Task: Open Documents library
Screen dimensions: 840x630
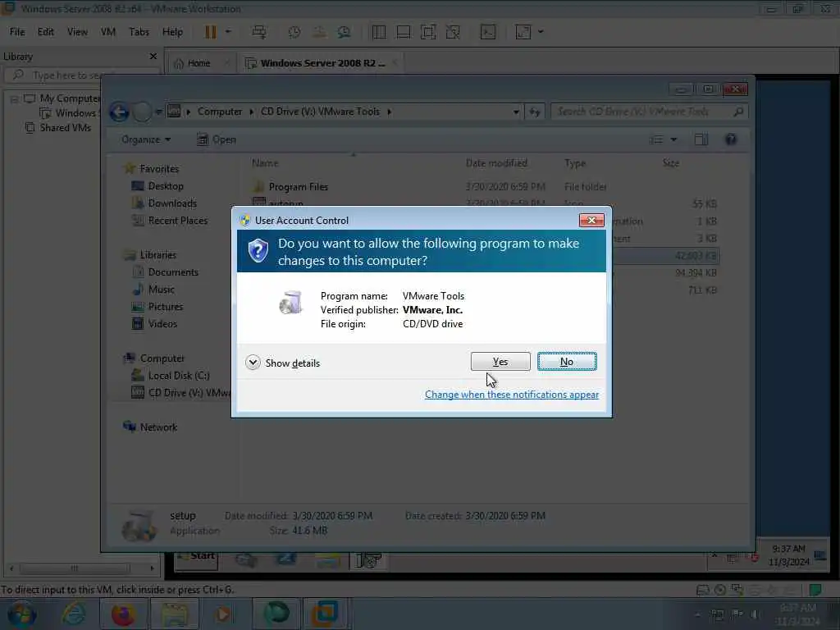Action: (x=172, y=272)
